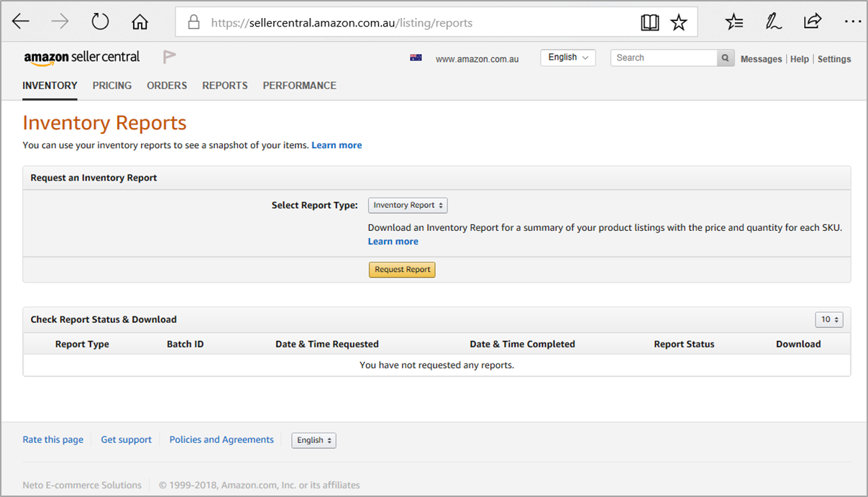Click the Australian flag icon
The height and width of the screenshot is (497, 868).
416,58
